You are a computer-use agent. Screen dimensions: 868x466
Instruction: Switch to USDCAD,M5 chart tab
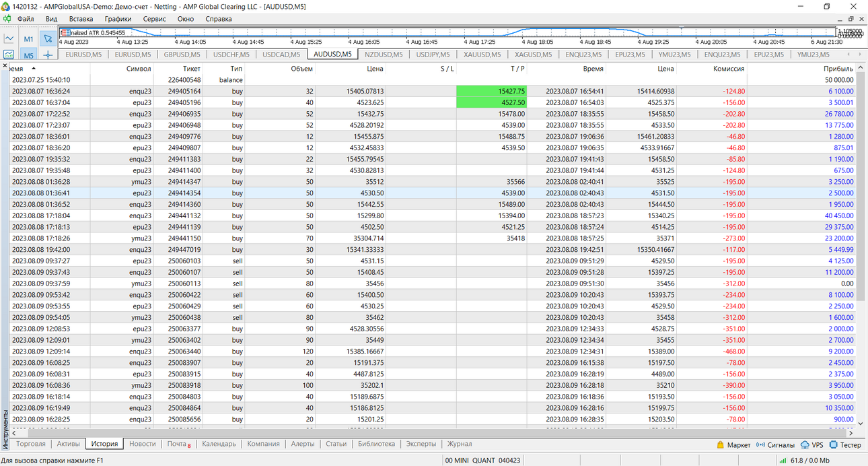[x=281, y=55]
